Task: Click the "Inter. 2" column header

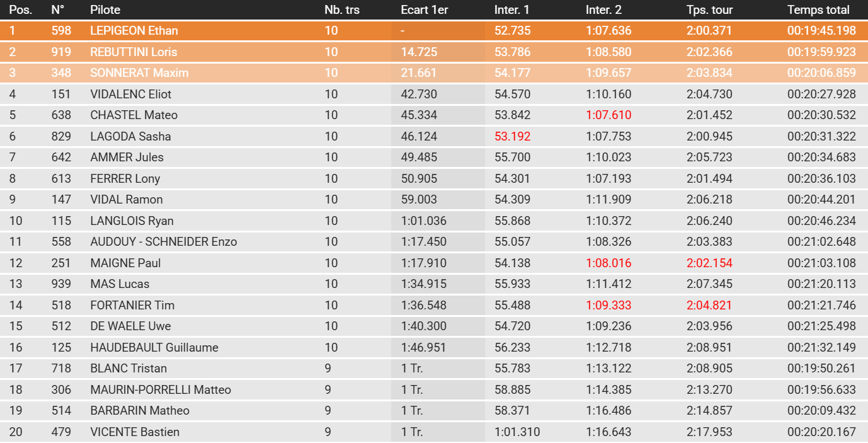Action: [603, 10]
